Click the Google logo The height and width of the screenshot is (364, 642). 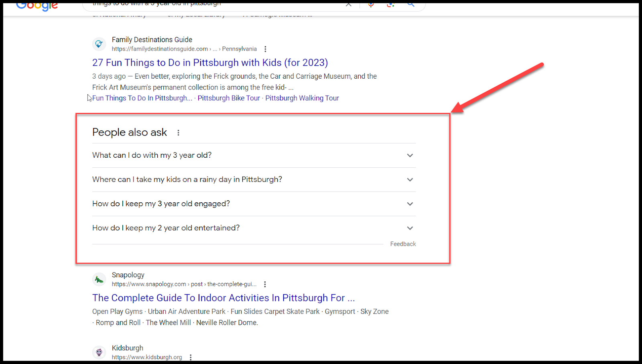click(37, 6)
